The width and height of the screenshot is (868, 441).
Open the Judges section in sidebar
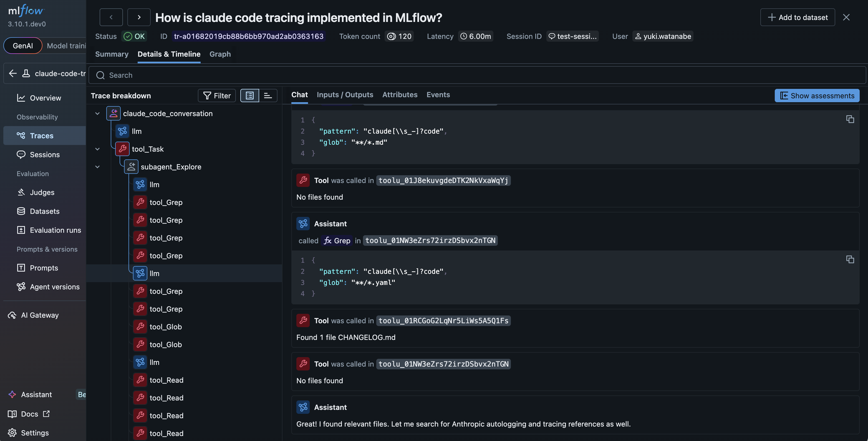click(x=42, y=192)
